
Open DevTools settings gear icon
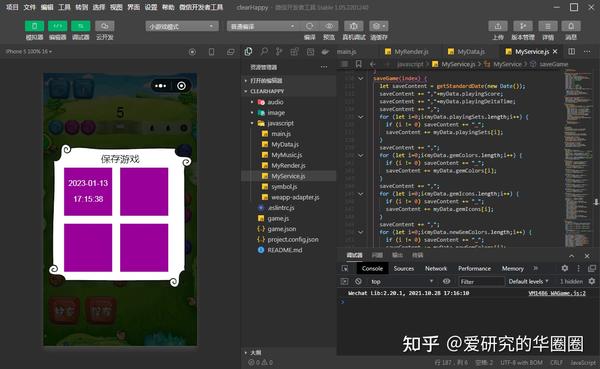[x=565, y=268]
